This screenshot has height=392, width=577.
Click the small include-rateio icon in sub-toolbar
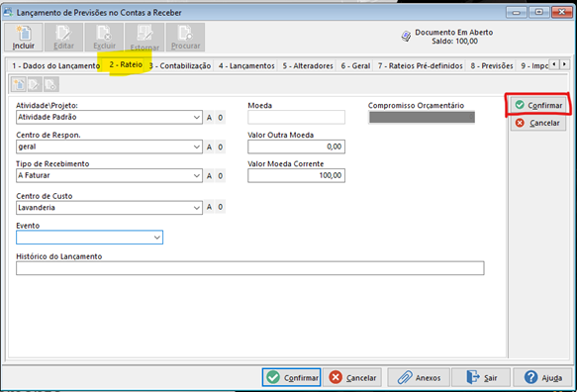click(19, 85)
